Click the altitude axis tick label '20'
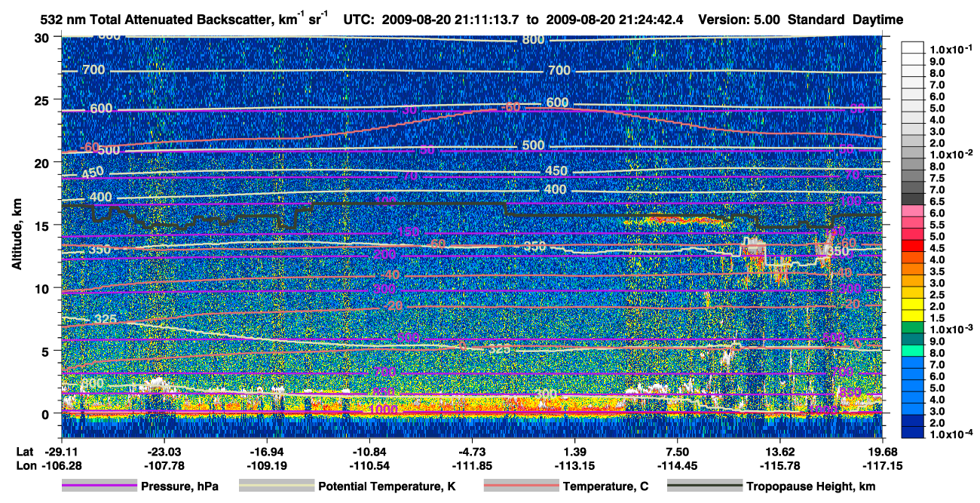The image size is (980, 503). coord(43,163)
